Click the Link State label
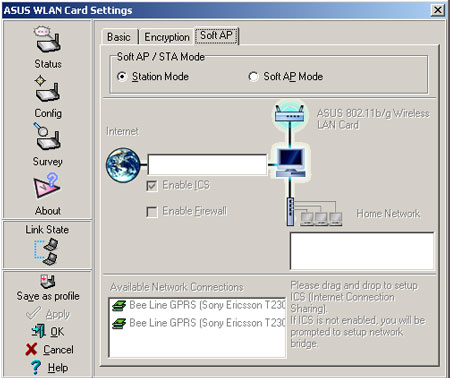This screenshot has width=450, height=378. [x=47, y=230]
